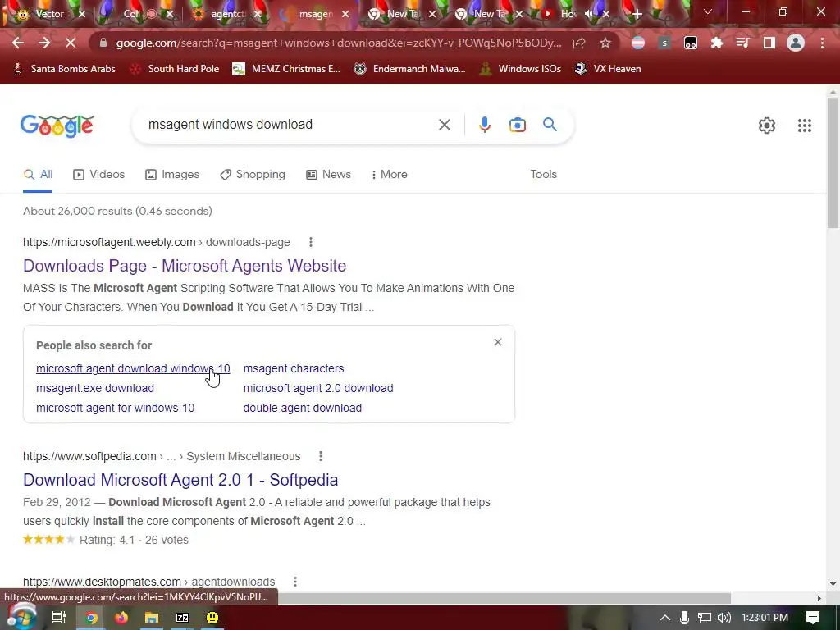Click the smiley face taskbar icon
The width and height of the screenshot is (840, 630).
(x=212, y=618)
